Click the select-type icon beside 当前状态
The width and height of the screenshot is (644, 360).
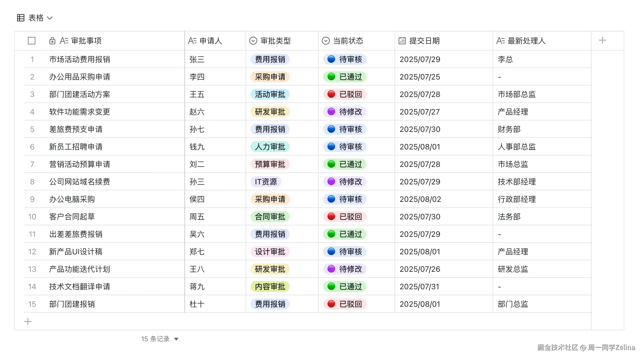pyautogui.click(x=326, y=41)
